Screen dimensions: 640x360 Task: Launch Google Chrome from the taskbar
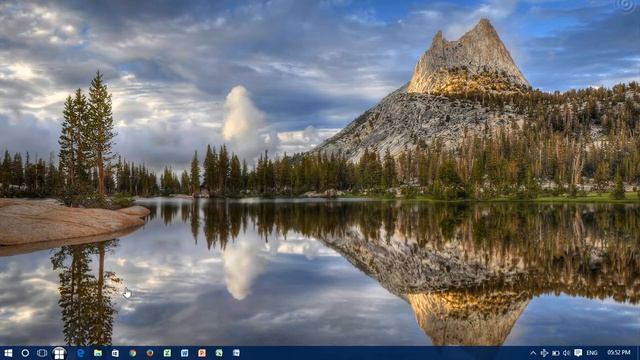133,353
